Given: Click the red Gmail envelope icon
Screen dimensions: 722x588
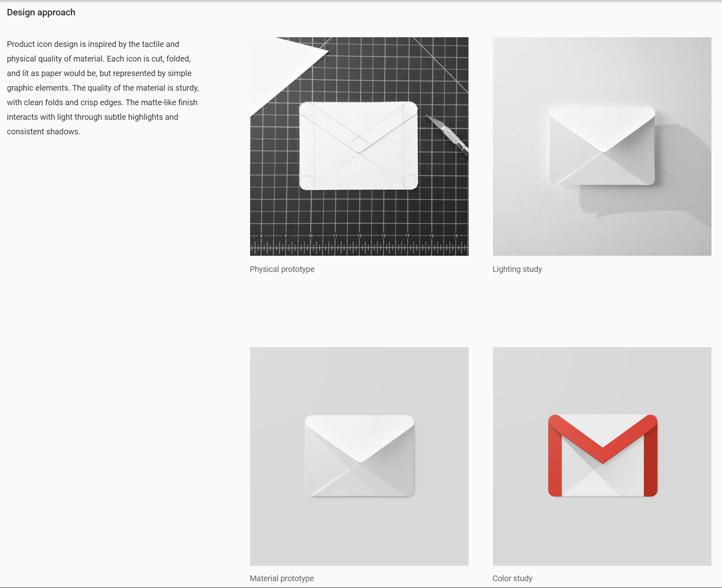Looking at the screenshot, I should tap(603, 455).
